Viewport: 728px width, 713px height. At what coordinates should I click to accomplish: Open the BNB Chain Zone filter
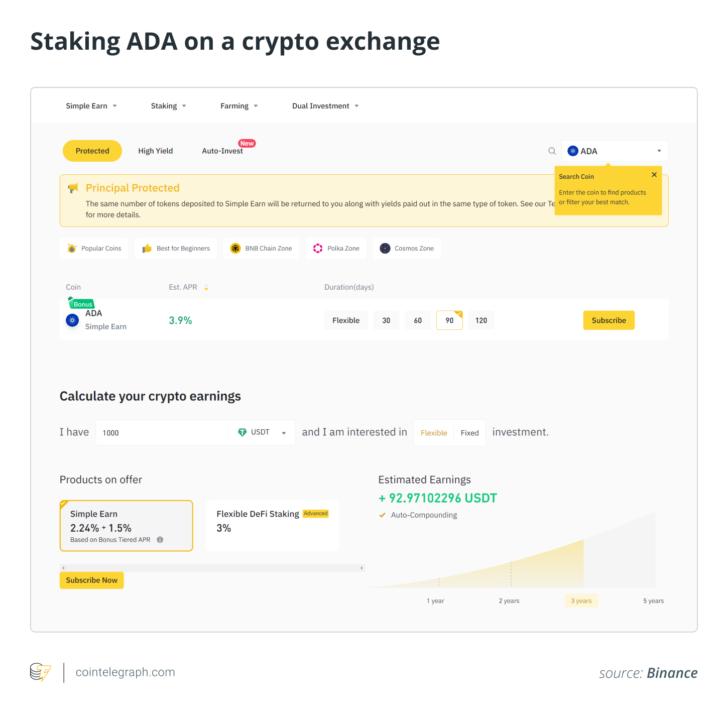tap(261, 248)
